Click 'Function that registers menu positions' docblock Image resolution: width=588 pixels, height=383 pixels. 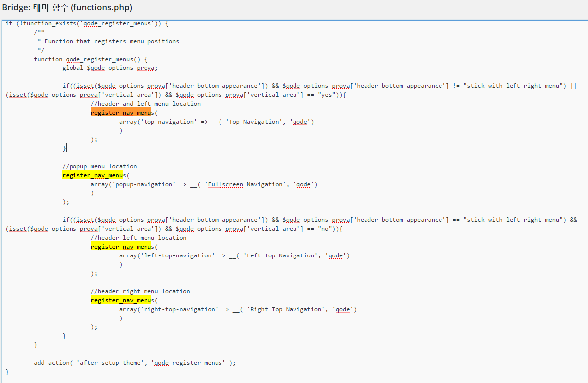click(112, 41)
